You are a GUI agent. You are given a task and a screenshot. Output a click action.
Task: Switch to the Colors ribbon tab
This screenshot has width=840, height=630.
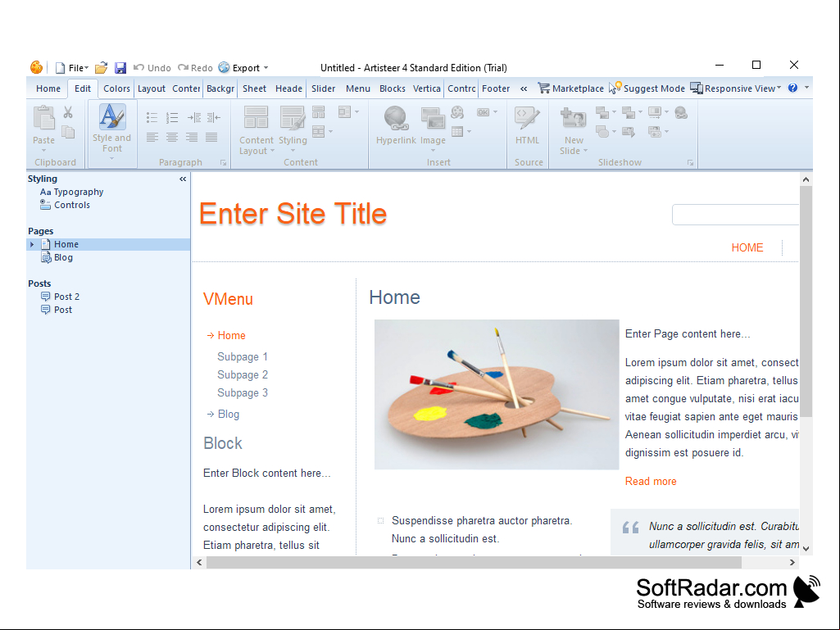(x=117, y=89)
